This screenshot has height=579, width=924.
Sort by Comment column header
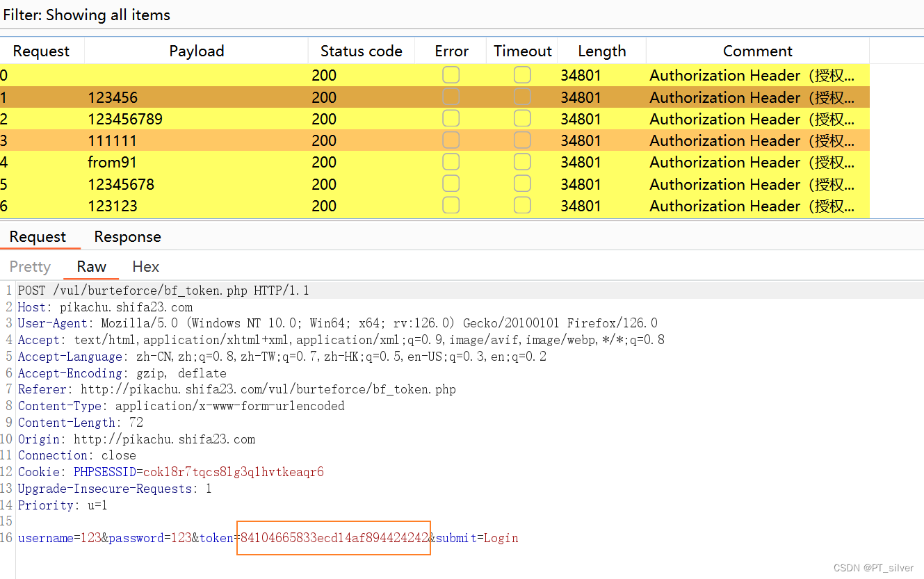coord(758,51)
